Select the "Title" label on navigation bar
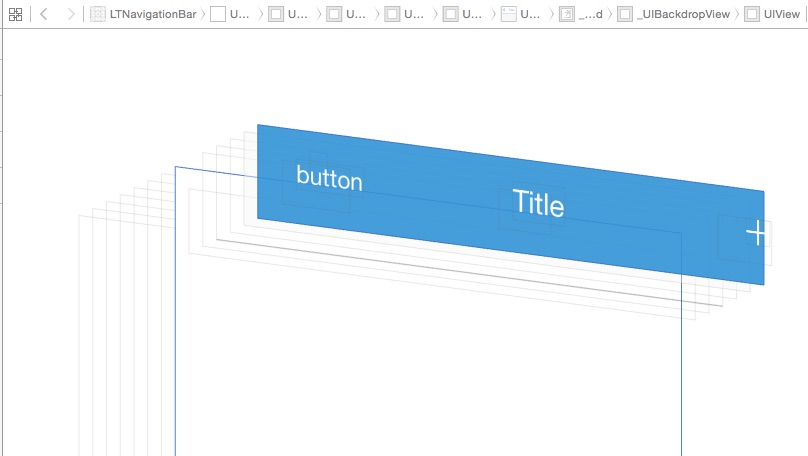Screen dimensions: 808x456 pos(538,203)
